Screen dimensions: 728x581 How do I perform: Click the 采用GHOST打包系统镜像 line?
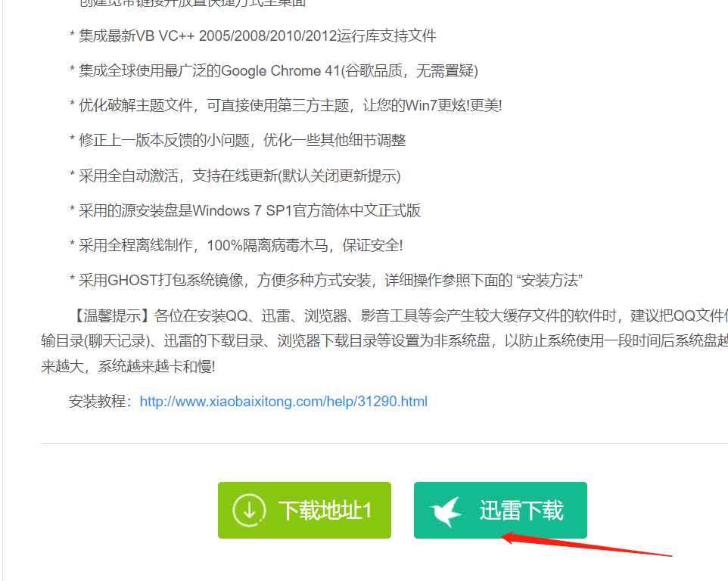(x=326, y=280)
